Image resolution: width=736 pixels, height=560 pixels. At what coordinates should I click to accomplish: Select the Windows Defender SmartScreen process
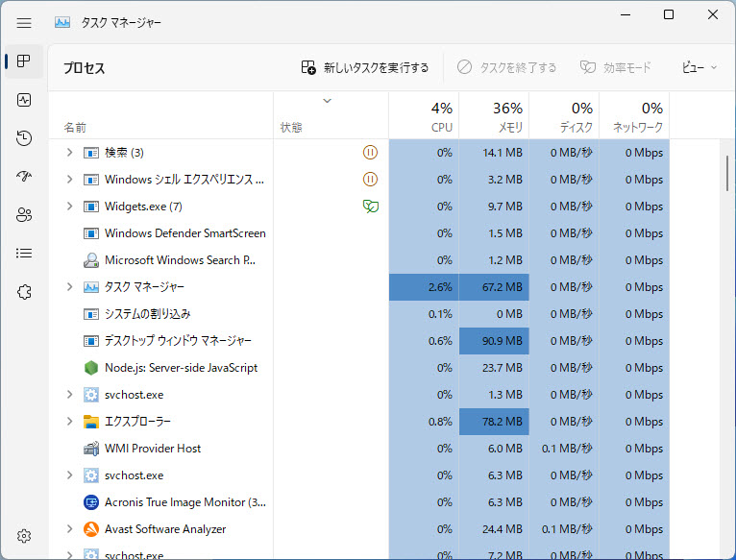point(184,232)
